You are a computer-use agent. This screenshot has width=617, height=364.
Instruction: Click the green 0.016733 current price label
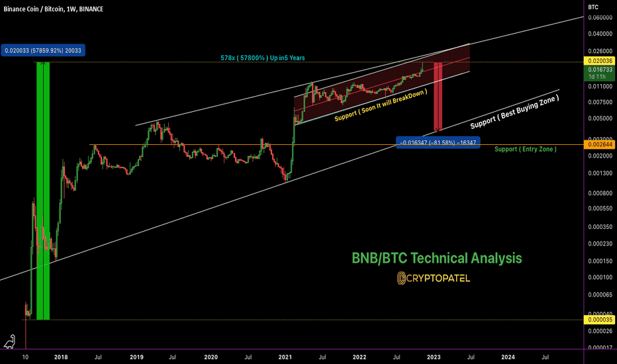point(600,69)
